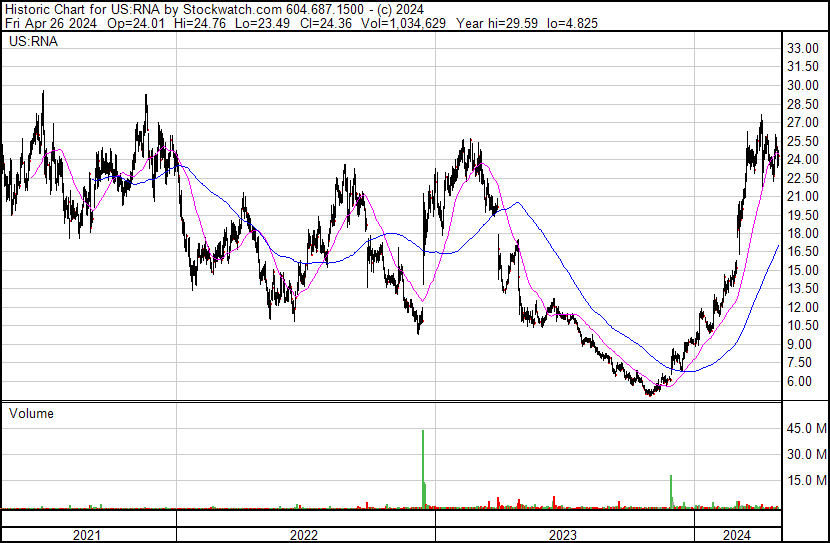Click the 'Hi=24.76' high value
The width and height of the screenshot is (830, 543).
(200, 23)
